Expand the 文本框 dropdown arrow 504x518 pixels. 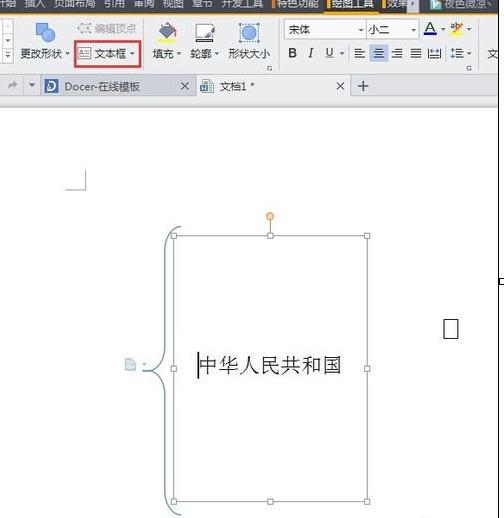132,53
